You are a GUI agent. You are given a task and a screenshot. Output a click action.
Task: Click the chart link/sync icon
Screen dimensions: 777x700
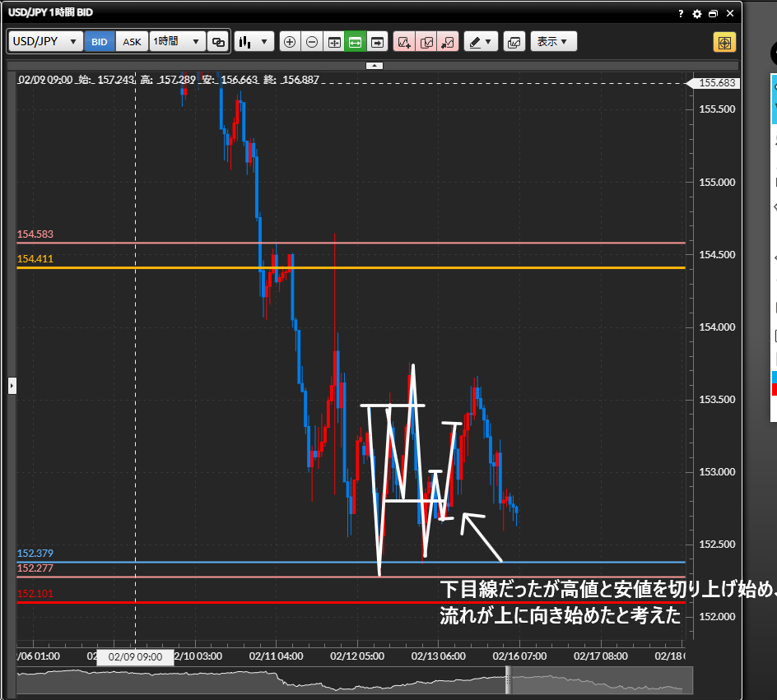(218, 42)
